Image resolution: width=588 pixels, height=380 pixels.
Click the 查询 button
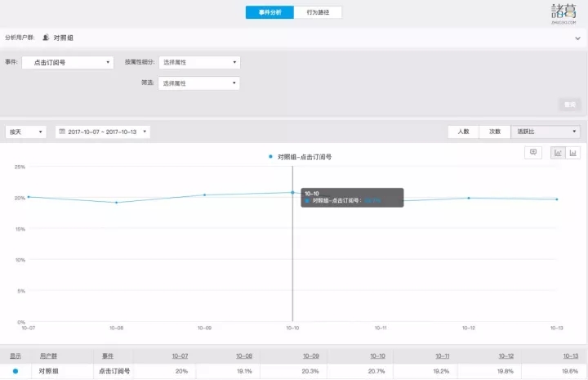point(570,105)
